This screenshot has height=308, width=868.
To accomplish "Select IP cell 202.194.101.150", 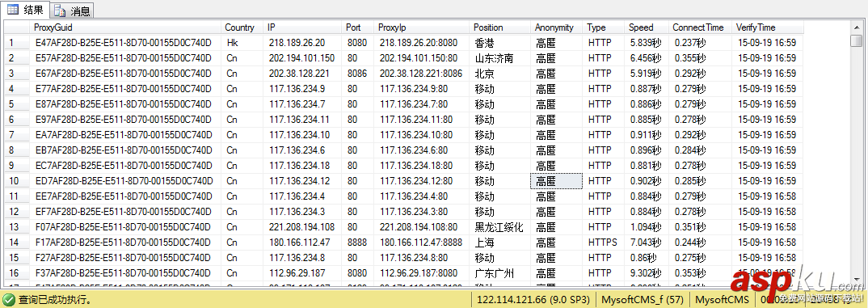I will click(x=301, y=58).
